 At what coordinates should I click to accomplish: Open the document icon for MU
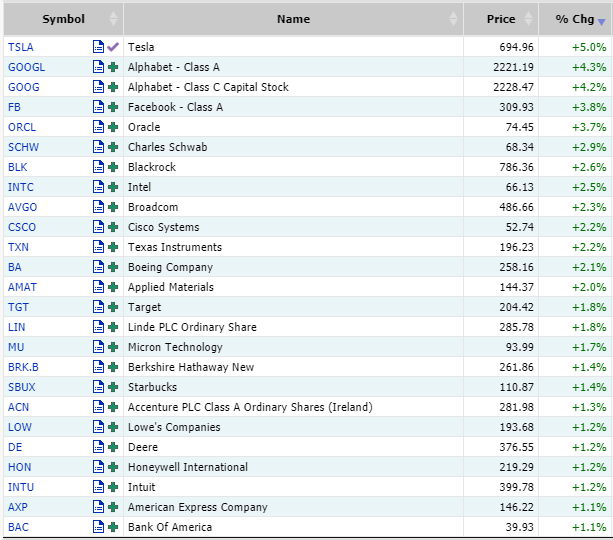98,346
